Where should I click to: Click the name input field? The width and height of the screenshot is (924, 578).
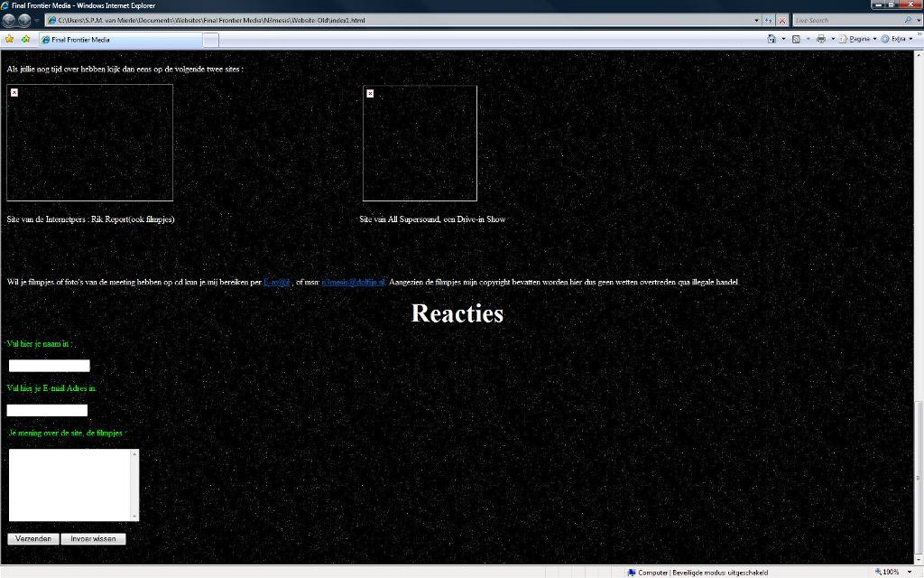[x=49, y=366]
